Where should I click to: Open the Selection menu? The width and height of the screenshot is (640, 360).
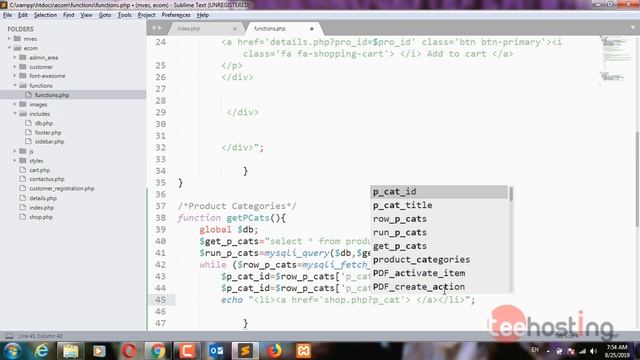[45, 15]
